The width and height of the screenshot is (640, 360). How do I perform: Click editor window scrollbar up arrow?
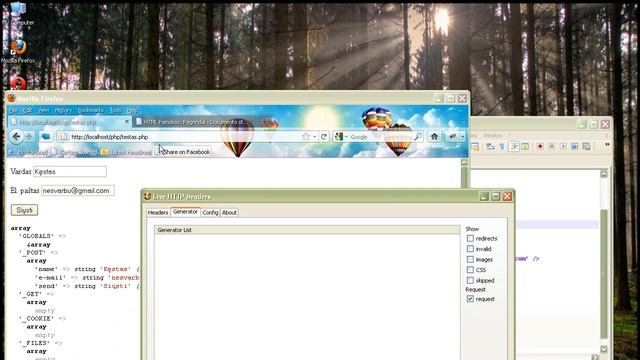(604, 173)
